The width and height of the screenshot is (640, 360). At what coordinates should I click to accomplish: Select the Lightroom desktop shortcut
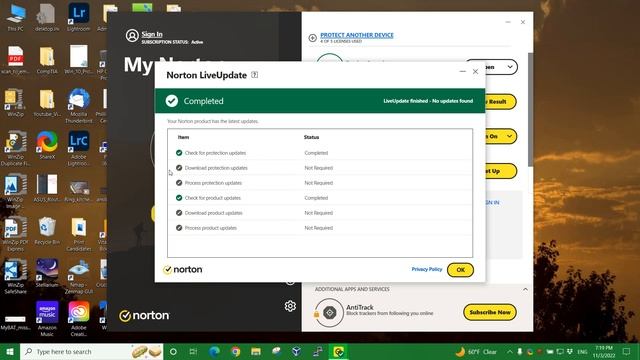click(x=79, y=17)
